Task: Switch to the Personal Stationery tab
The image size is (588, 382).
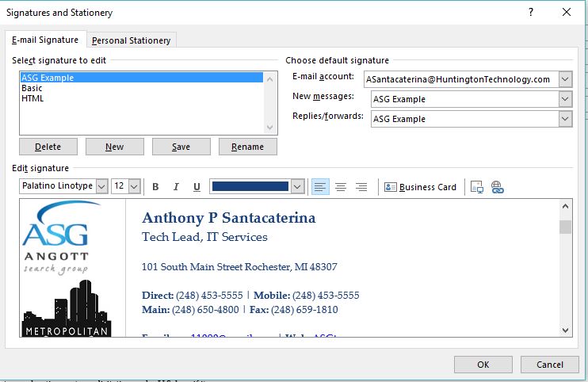Action: tap(132, 40)
